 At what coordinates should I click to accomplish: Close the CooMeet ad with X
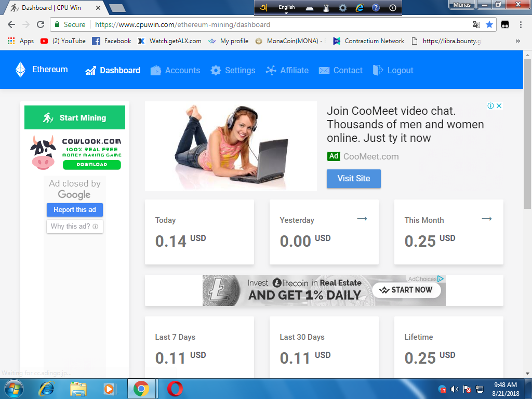click(x=499, y=105)
